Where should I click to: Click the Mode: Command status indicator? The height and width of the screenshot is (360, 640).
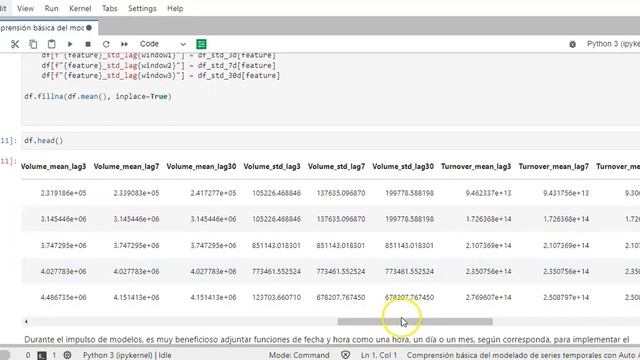(x=299, y=356)
